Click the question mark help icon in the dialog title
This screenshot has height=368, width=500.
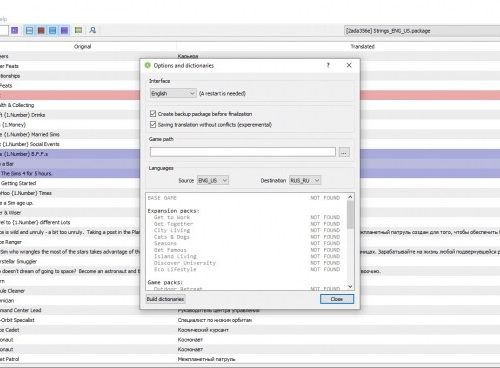pos(328,65)
